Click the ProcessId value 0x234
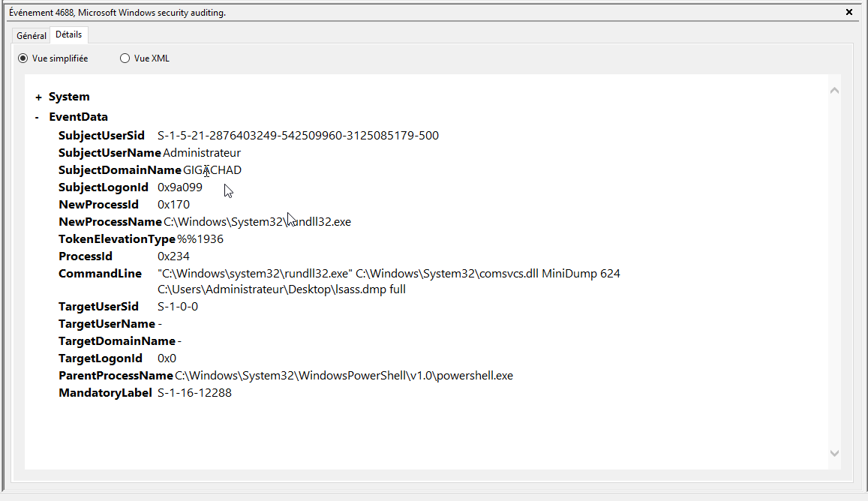The image size is (868, 501). pyautogui.click(x=173, y=256)
